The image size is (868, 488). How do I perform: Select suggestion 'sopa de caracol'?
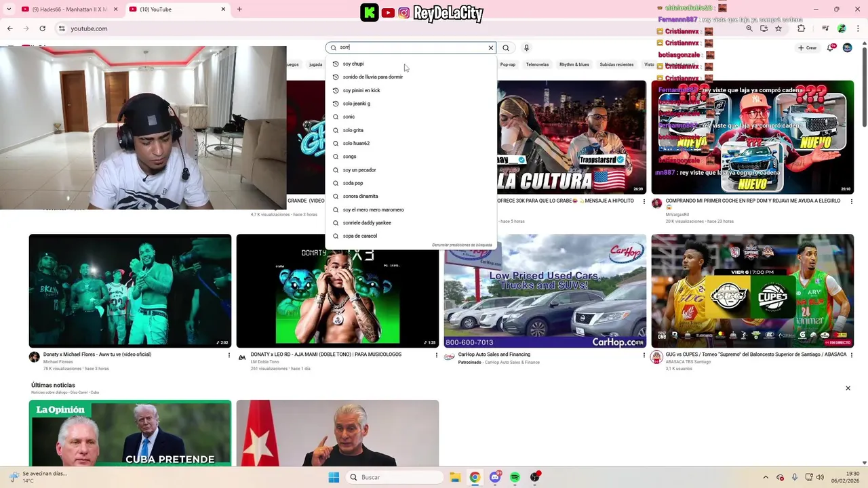pyautogui.click(x=411, y=236)
